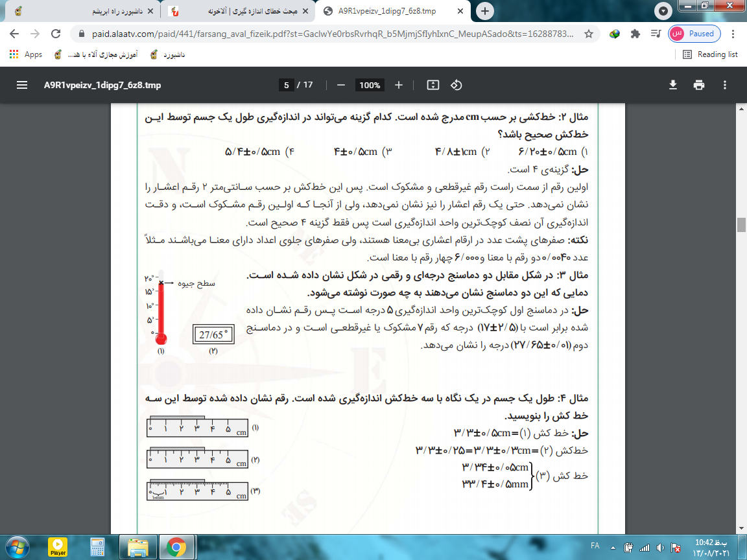Viewport: 747px width, 560px height.
Task: Zoom out the PDF with minus
Action: (340, 86)
